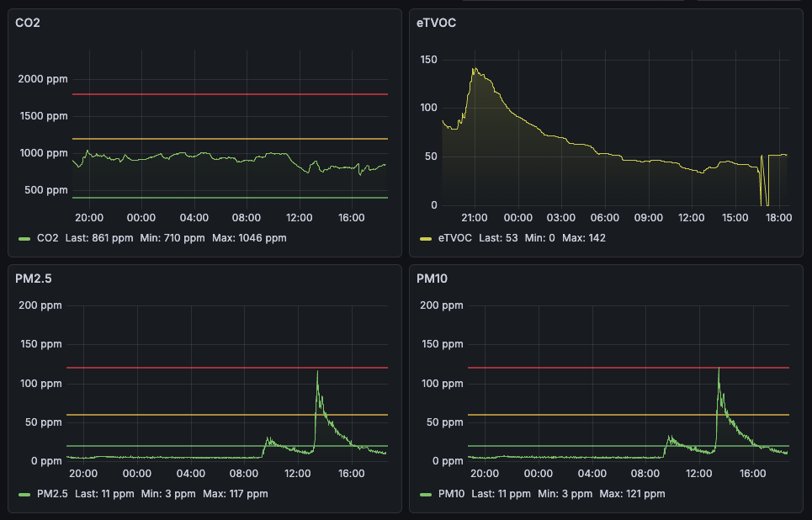Image resolution: width=812 pixels, height=520 pixels.
Task: Click the yellow eTVOC legend color marker
Action: pyautogui.click(x=426, y=238)
